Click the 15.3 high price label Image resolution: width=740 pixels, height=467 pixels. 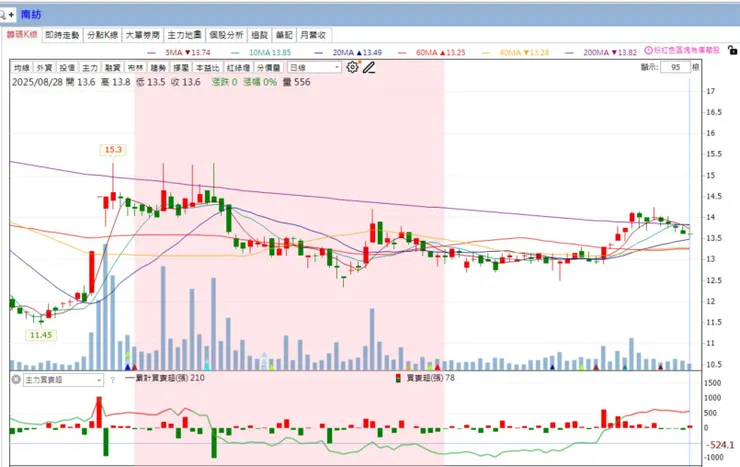click(113, 150)
